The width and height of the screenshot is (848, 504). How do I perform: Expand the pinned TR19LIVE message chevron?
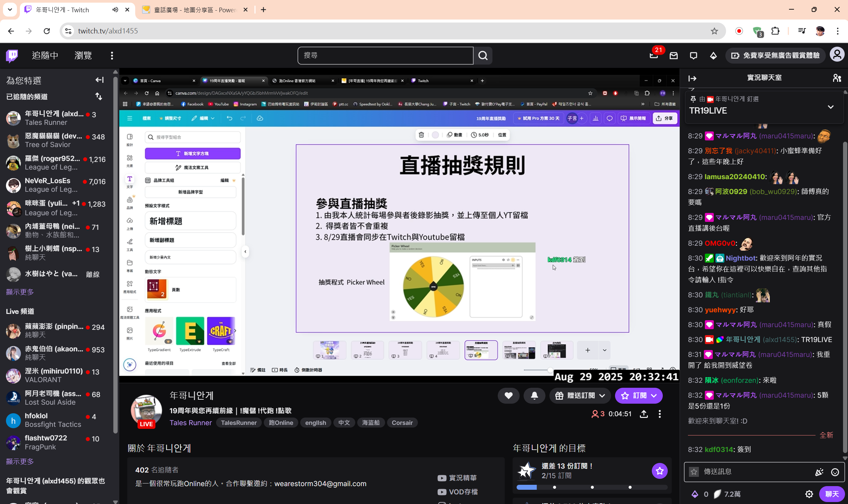click(830, 107)
